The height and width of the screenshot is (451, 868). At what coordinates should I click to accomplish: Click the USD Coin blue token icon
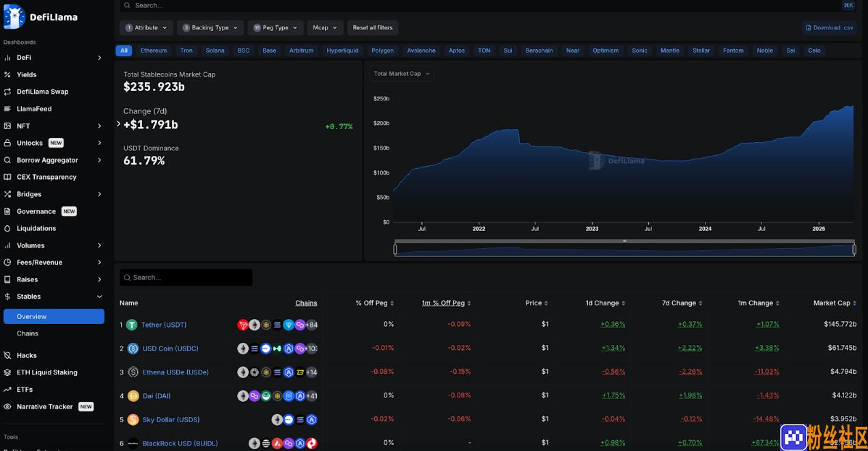pos(132,348)
